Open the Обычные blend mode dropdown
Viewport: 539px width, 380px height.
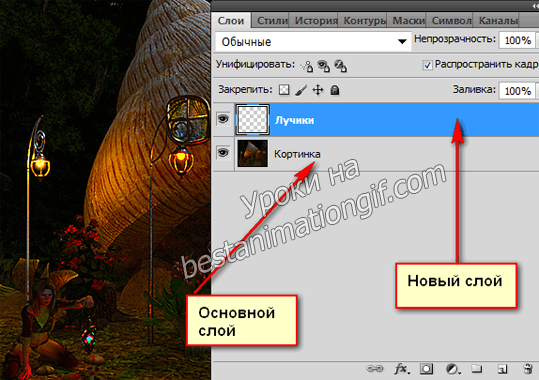[313, 42]
